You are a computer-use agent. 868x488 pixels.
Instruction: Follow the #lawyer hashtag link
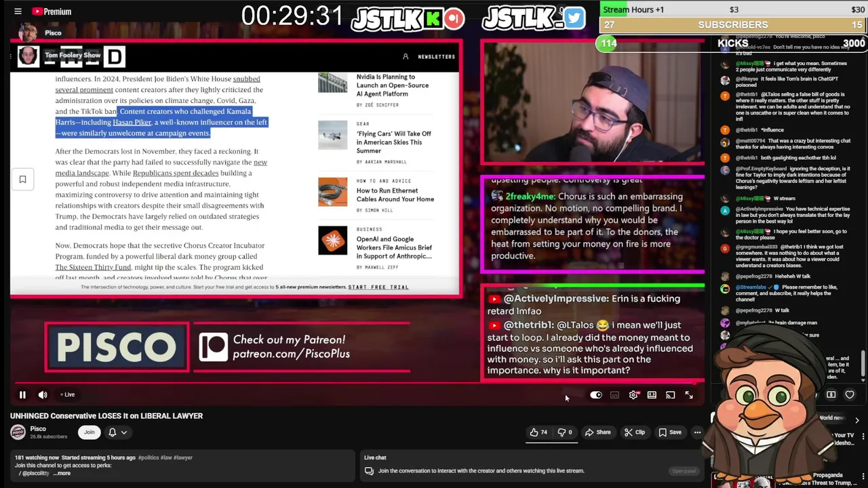[183, 457]
